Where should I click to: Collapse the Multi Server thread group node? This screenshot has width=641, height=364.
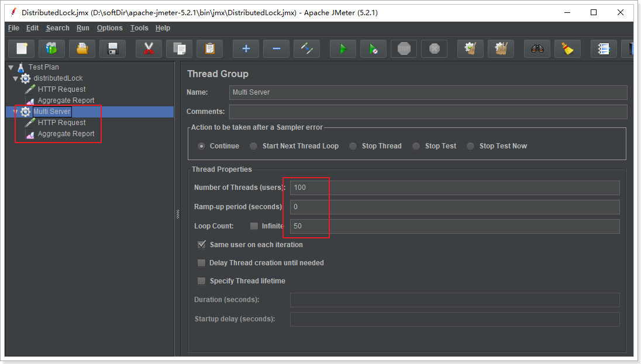point(16,112)
